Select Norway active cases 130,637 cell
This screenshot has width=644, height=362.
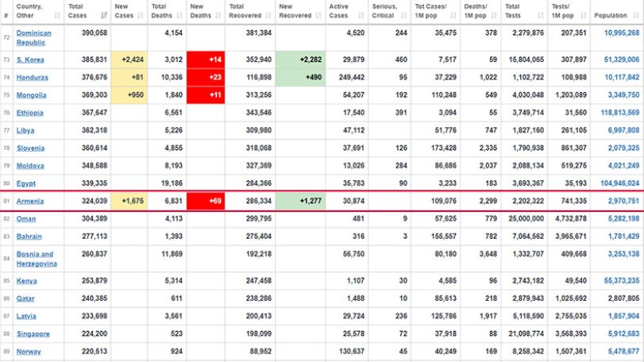coord(347,352)
